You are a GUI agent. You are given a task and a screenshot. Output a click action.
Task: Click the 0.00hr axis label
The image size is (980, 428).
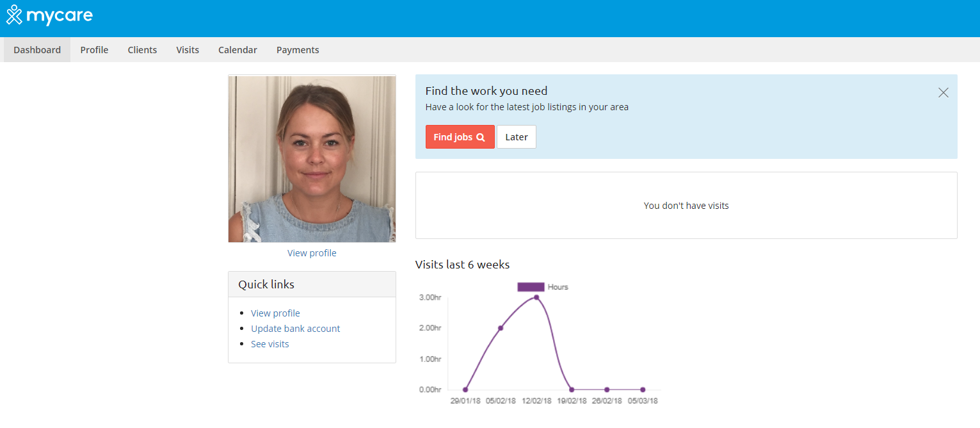(x=430, y=390)
